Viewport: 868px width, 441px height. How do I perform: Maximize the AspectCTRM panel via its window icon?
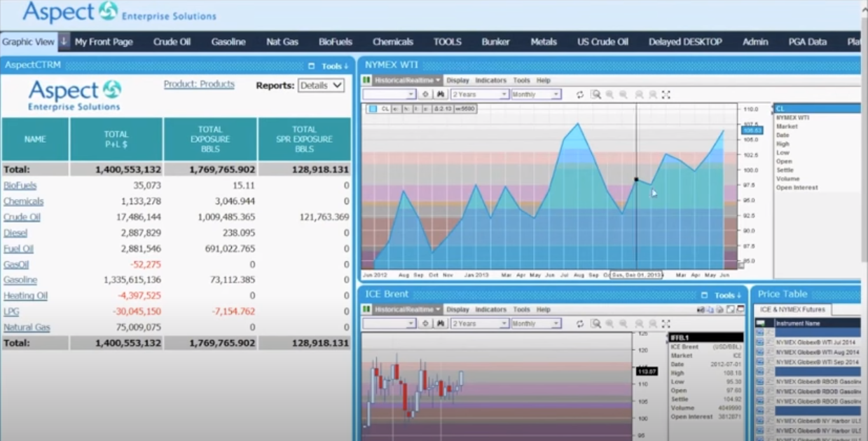(311, 66)
